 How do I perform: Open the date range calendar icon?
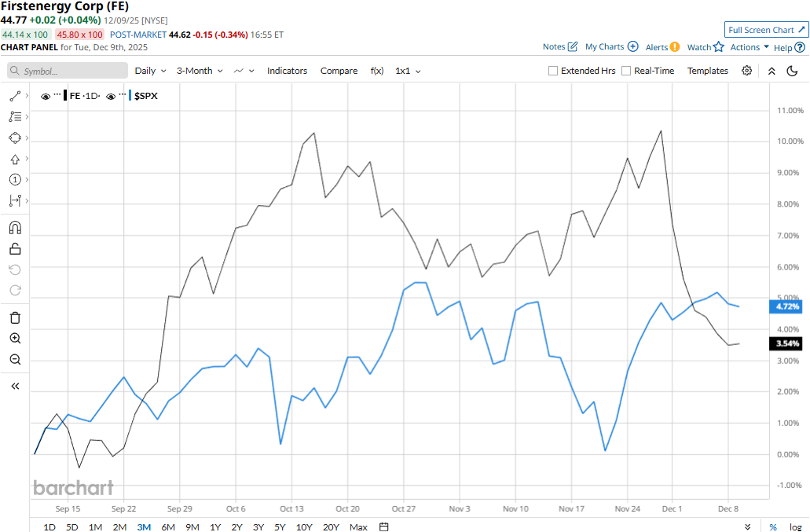(x=384, y=526)
